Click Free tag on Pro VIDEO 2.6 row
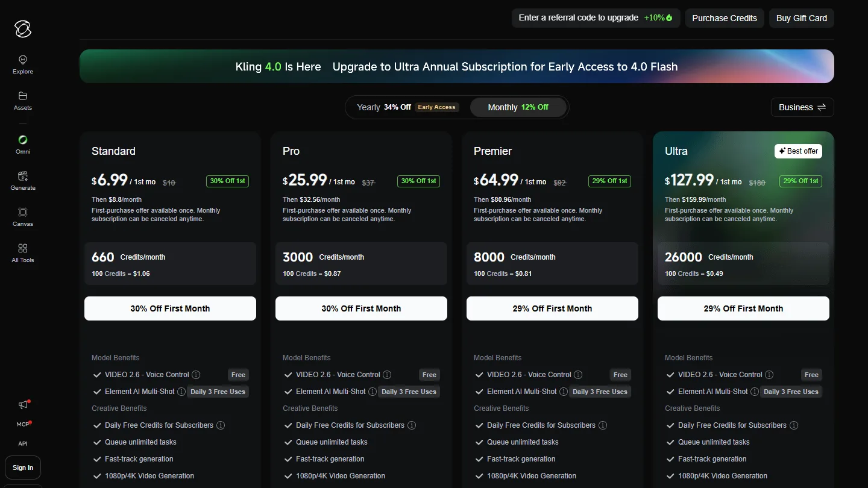Screen dimensions: 868x488 pyautogui.click(x=429, y=375)
